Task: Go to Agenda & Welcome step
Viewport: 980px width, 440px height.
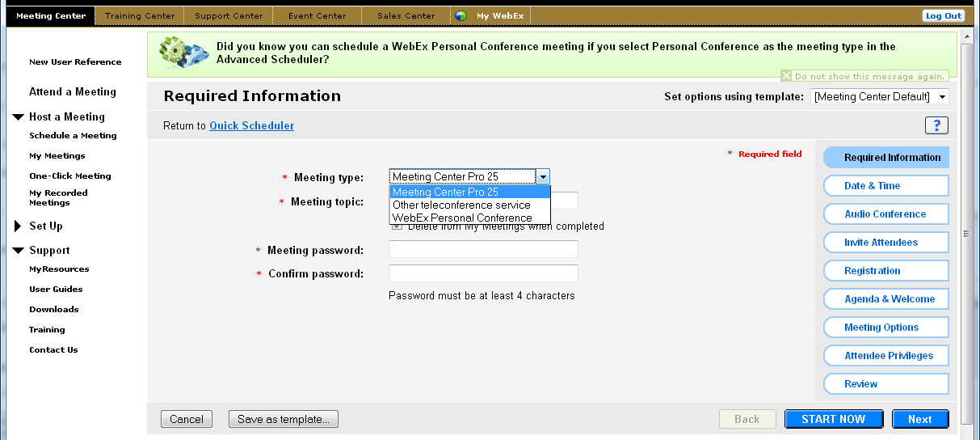Action: pyautogui.click(x=885, y=299)
